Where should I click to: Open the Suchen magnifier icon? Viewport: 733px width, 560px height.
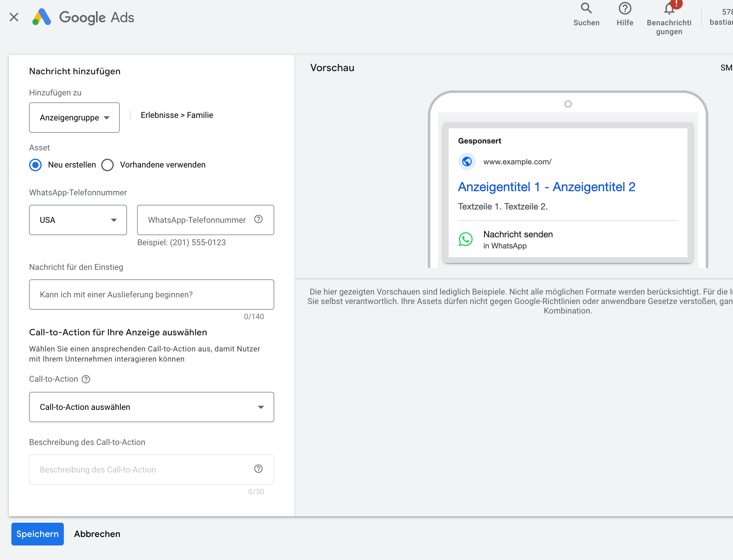click(x=586, y=9)
